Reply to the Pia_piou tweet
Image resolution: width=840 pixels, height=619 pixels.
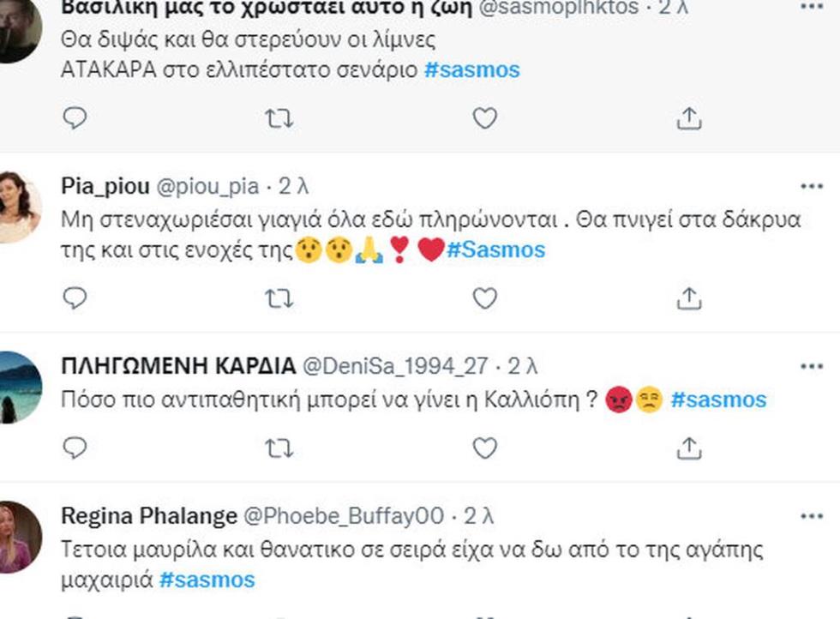(75, 297)
